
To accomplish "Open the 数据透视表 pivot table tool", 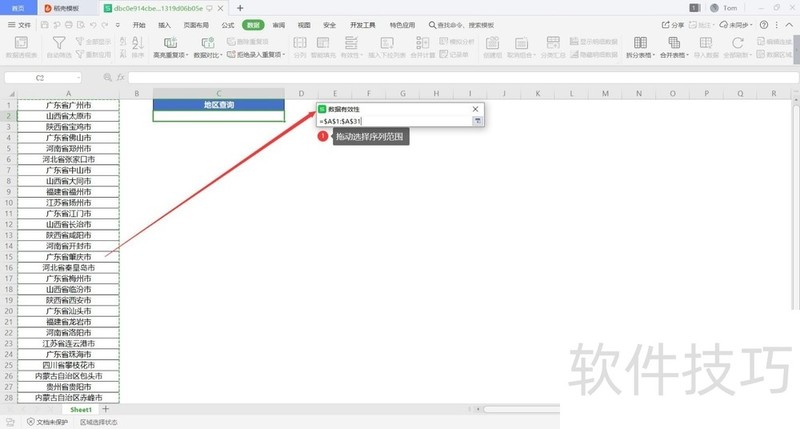I will pyautogui.click(x=21, y=47).
